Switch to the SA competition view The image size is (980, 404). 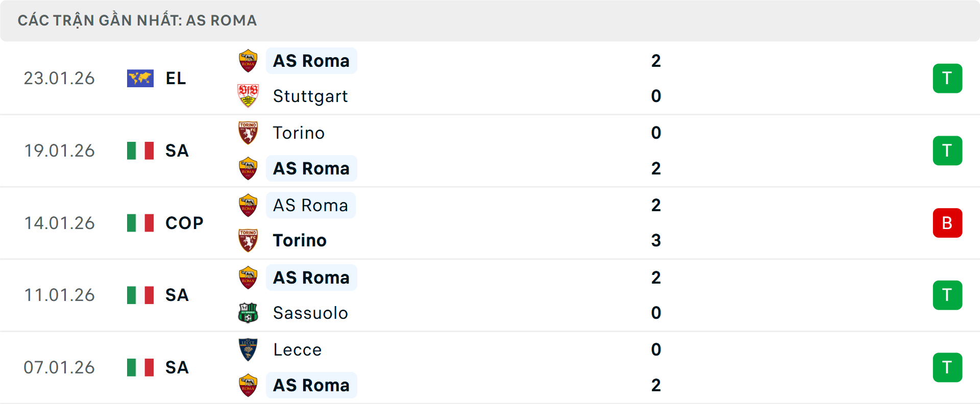click(176, 150)
